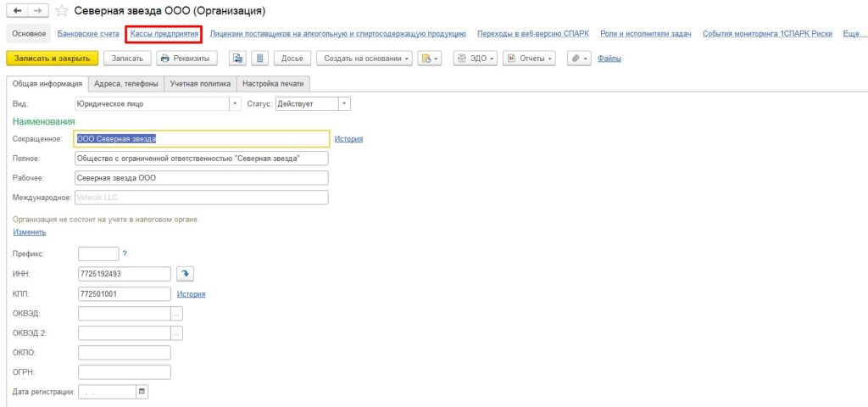Image resolution: width=868 pixels, height=407 pixels.
Task: Open the Кассы предприятия link
Action: 164,34
